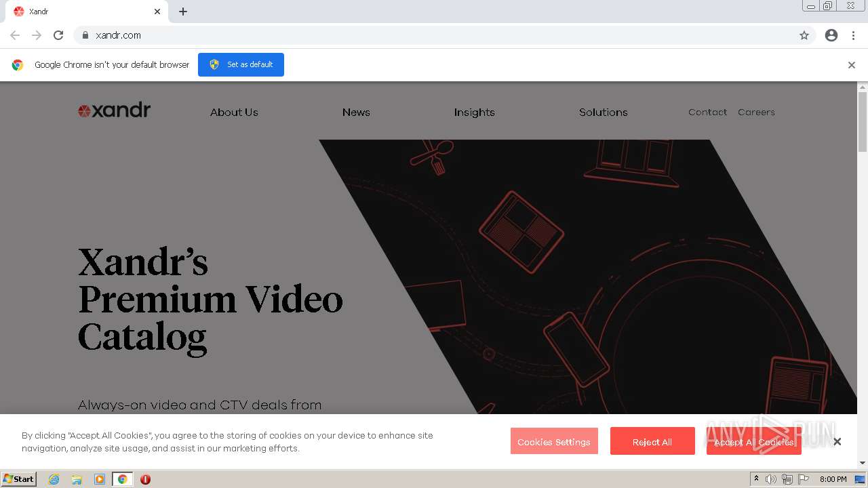Image resolution: width=868 pixels, height=488 pixels.
Task: Open the Insights menu item
Action: point(475,113)
